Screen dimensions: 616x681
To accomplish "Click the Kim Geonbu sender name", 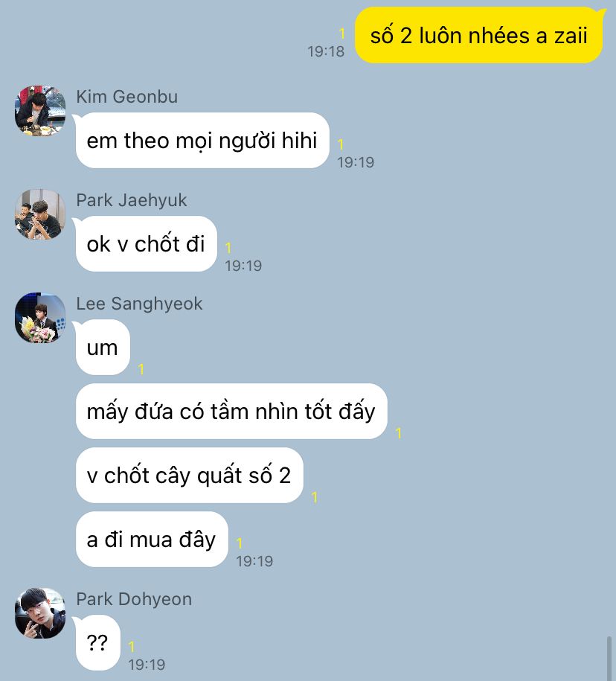I will (x=126, y=97).
